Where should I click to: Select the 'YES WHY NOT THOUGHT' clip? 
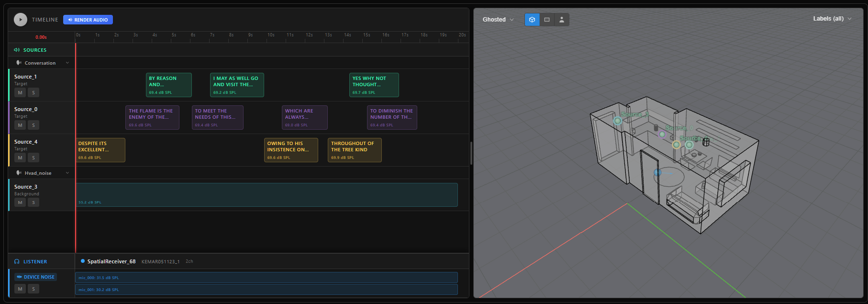tap(374, 85)
